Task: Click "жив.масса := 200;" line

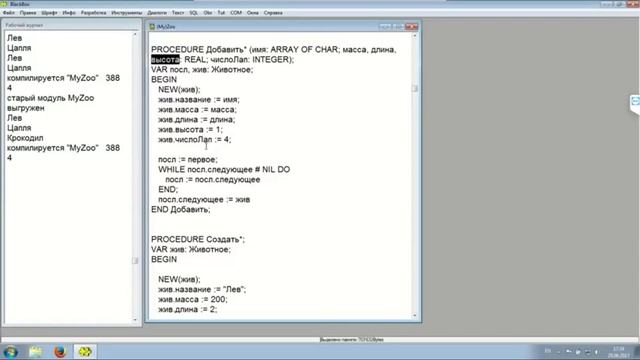Action: (x=193, y=300)
